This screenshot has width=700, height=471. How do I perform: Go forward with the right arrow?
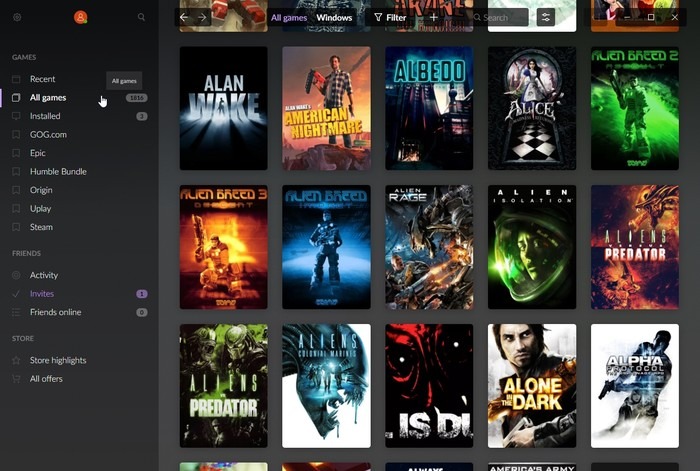coord(202,17)
